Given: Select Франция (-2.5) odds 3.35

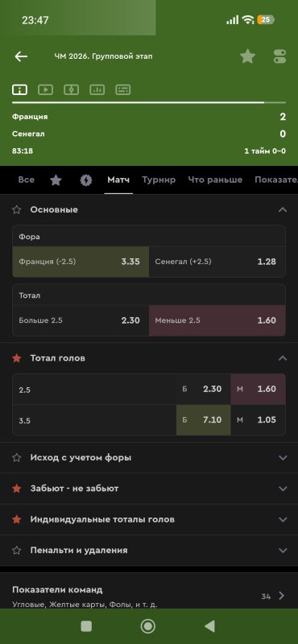Looking at the screenshot, I should pos(81,262).
